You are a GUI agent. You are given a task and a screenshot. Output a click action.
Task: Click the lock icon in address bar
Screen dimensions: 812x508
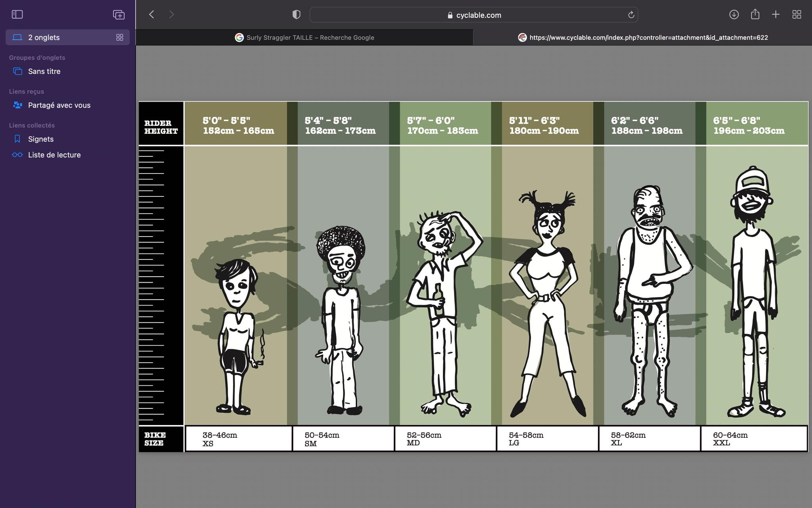450,15
